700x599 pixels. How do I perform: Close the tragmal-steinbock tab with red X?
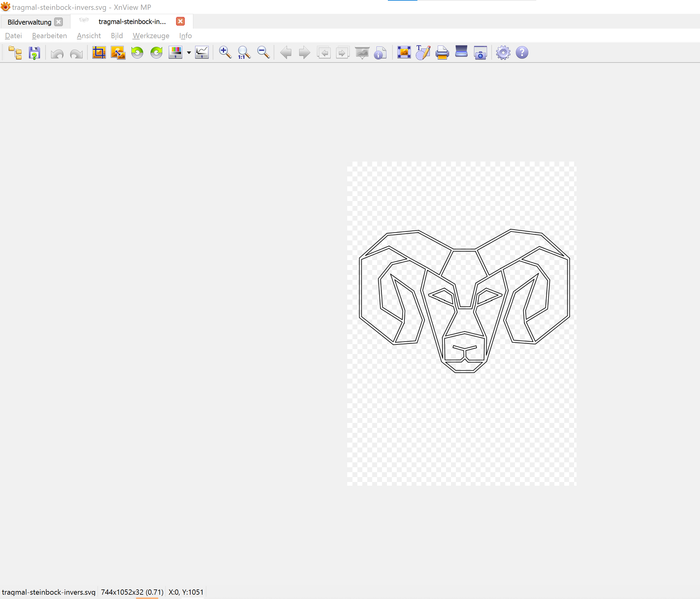pos(180,22)
